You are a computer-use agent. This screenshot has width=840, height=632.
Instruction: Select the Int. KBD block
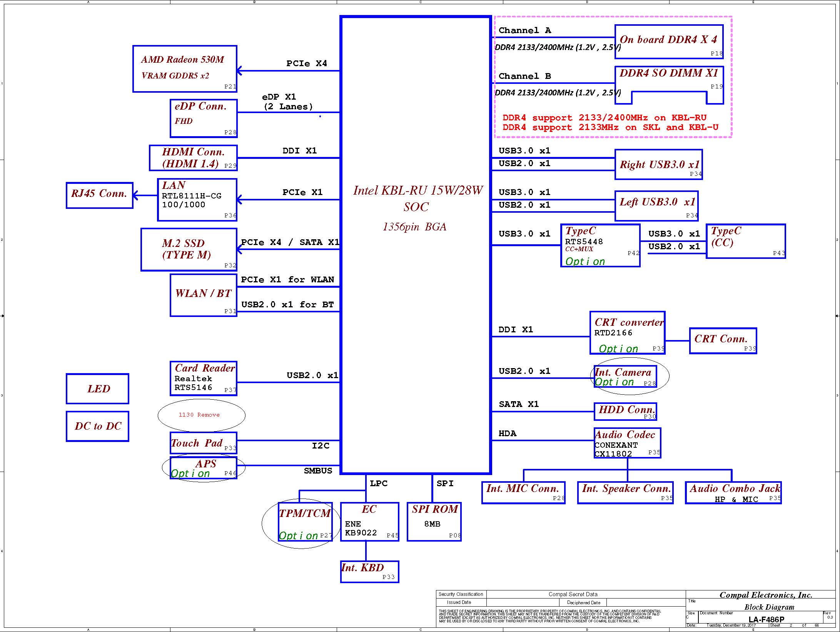[x=369, y=572]
